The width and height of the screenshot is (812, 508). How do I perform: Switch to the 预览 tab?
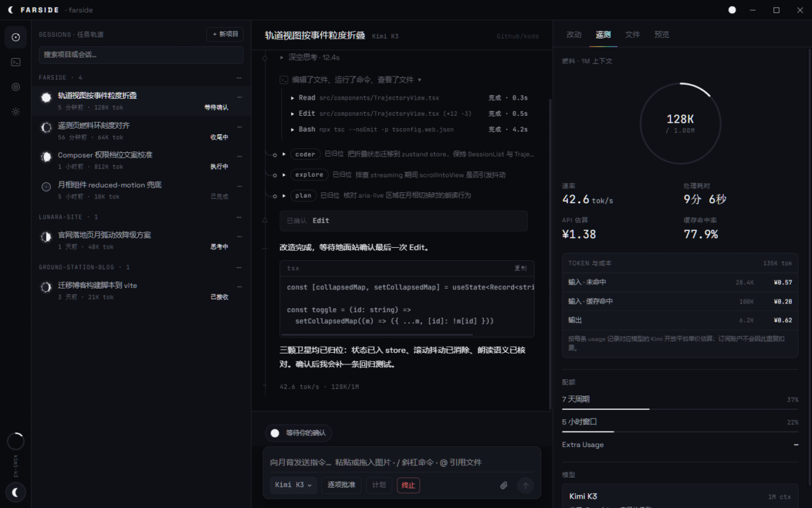[662, 35]
